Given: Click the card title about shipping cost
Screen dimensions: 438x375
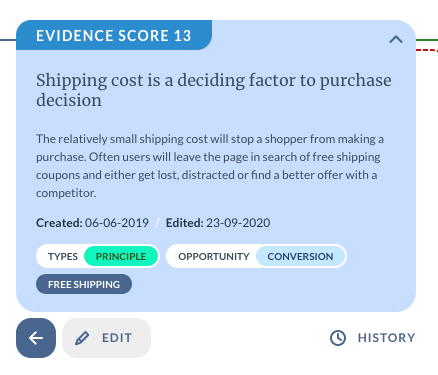Looking at the screenshot, I should click(x=214, y=90).
